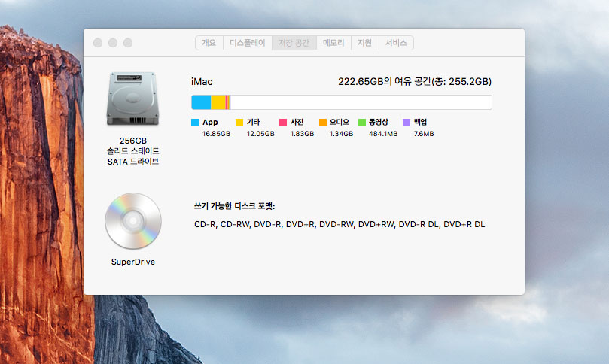Click the green 동영상 legend swatch
Image resolution: width=609 pixels, height=364 pixels.
click(x=361, y=122)
